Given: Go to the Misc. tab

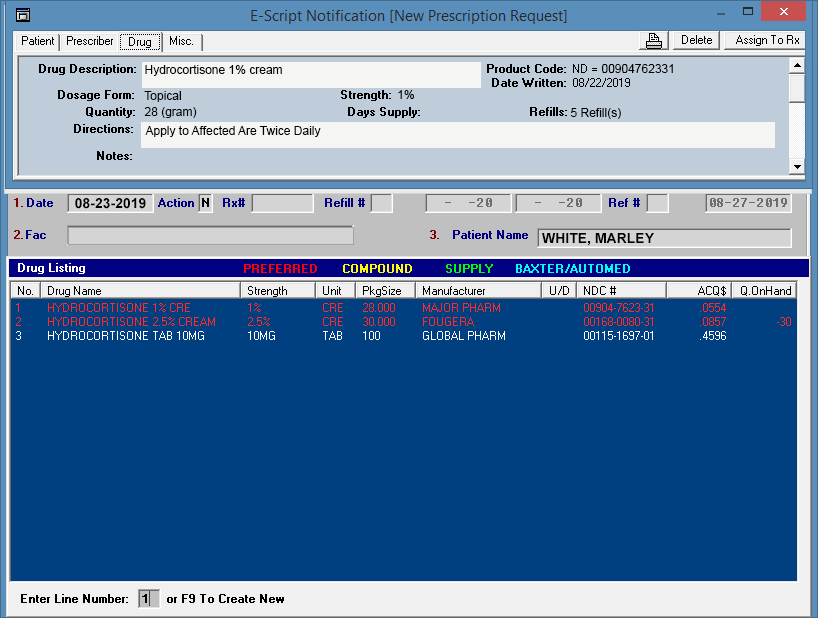Looking at the screenshot, I should [x=181, y=42].
